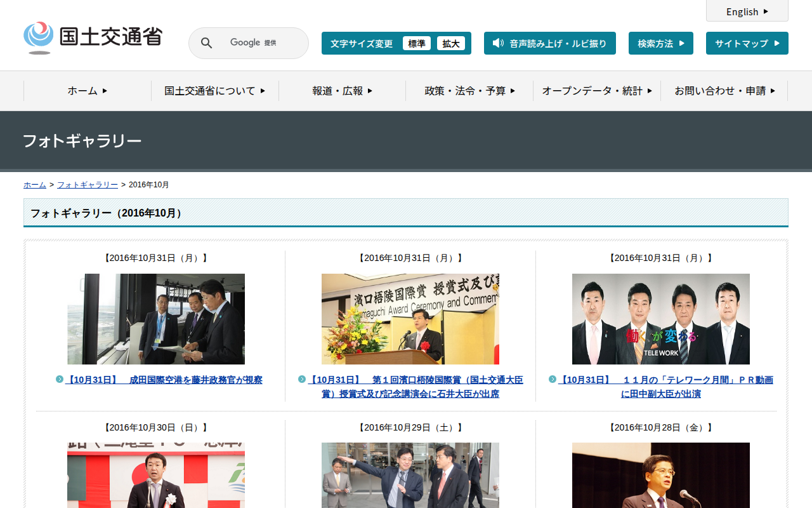Expand the ホーム navigation menu
Screen dimensions: 812x508
(88, 91)
